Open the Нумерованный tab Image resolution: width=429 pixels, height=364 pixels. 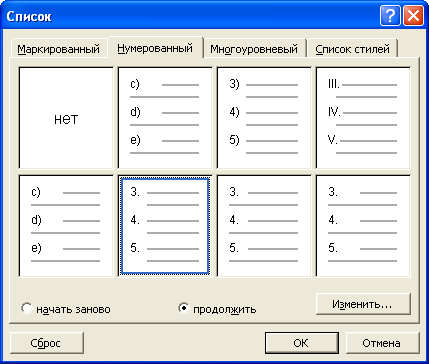coord(155,48)
